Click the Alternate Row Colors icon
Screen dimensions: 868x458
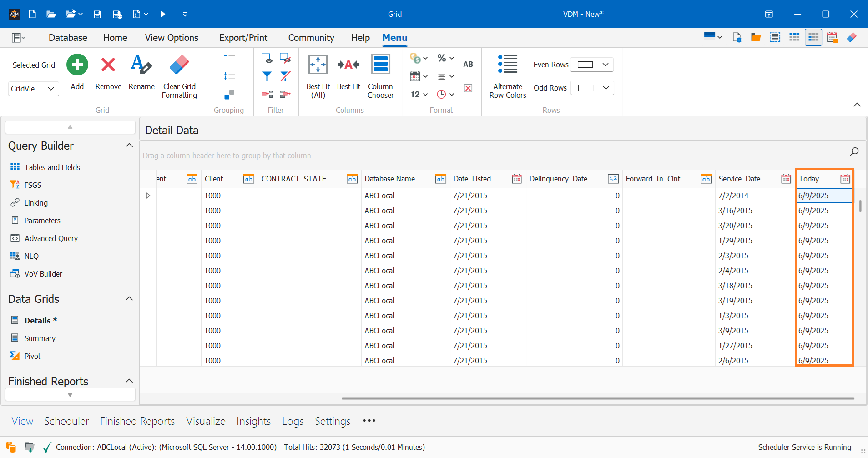point(508,65)
